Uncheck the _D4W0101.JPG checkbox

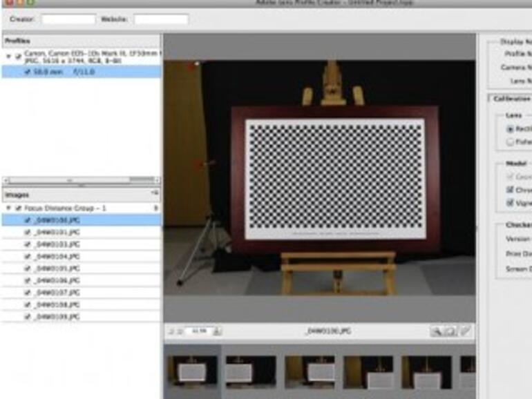pos(28,232)
